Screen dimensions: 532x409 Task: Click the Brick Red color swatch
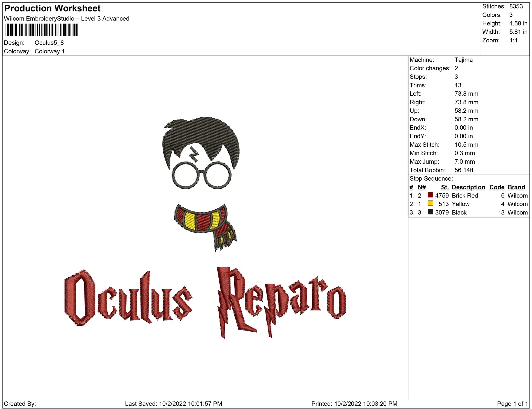coord(430,195)
